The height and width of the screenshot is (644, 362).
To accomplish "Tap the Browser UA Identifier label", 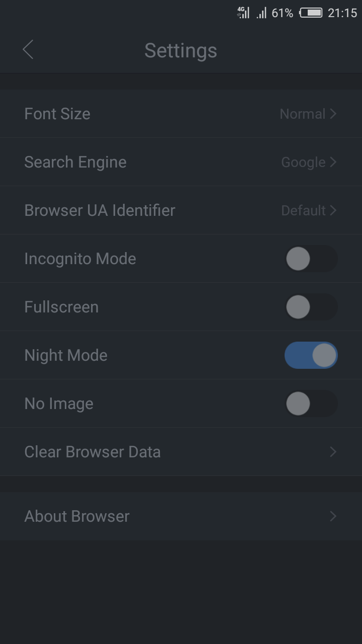I will [100, 210].
